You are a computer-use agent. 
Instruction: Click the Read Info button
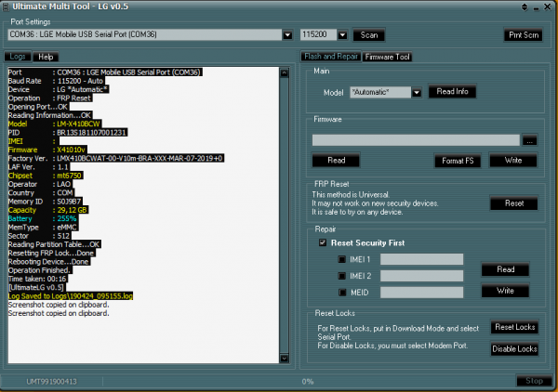pos(452,92)
